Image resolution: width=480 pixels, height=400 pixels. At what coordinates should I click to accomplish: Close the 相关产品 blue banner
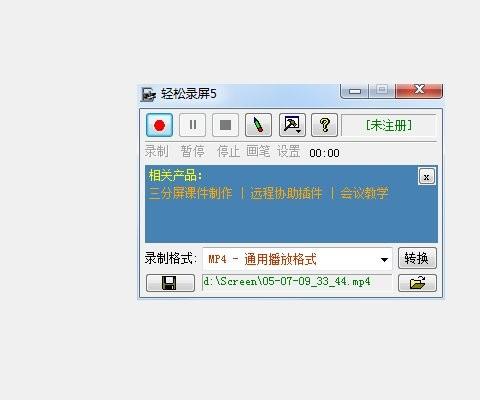426,176
